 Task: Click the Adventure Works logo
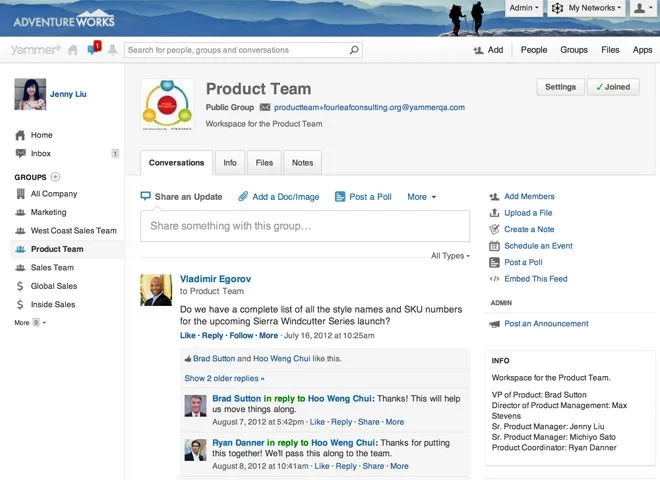pyautogui.click(x=64, y=20)
